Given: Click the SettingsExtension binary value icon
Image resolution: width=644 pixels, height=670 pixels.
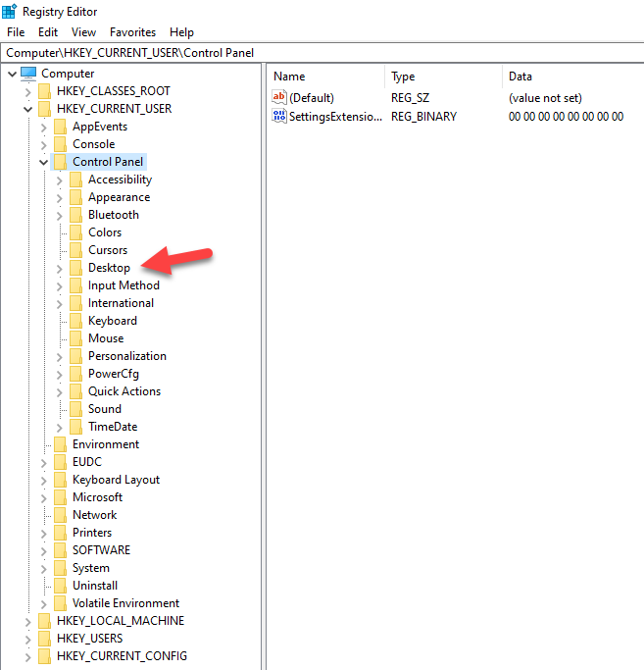Looking at the screenshot, I should (x=279, y=117).
